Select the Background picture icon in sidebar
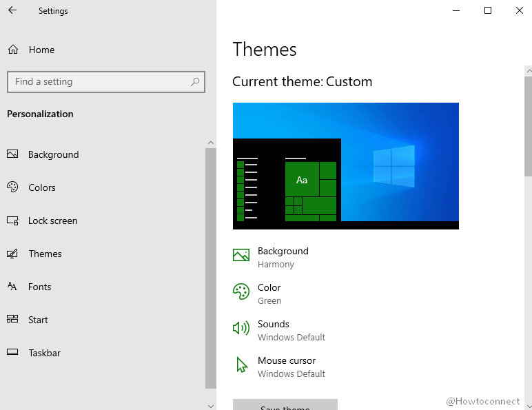The width and height of the screenshot is (532, 410). 12,154
